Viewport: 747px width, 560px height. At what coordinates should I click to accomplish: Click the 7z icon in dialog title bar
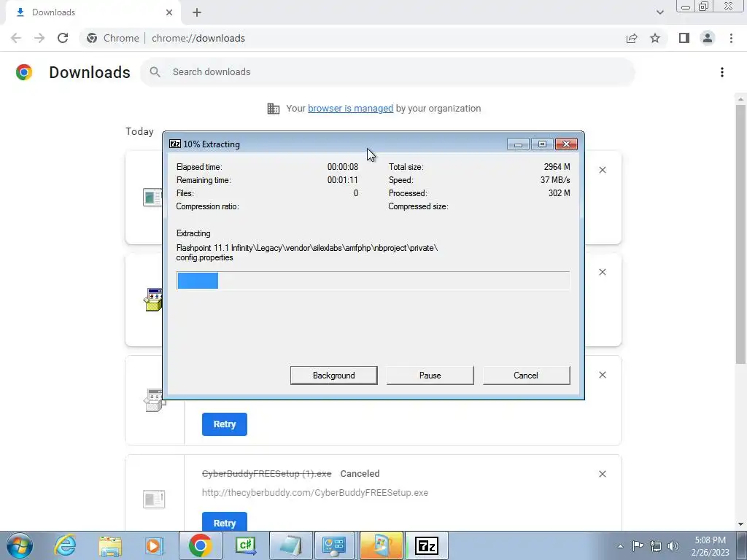tap(175, 144)
